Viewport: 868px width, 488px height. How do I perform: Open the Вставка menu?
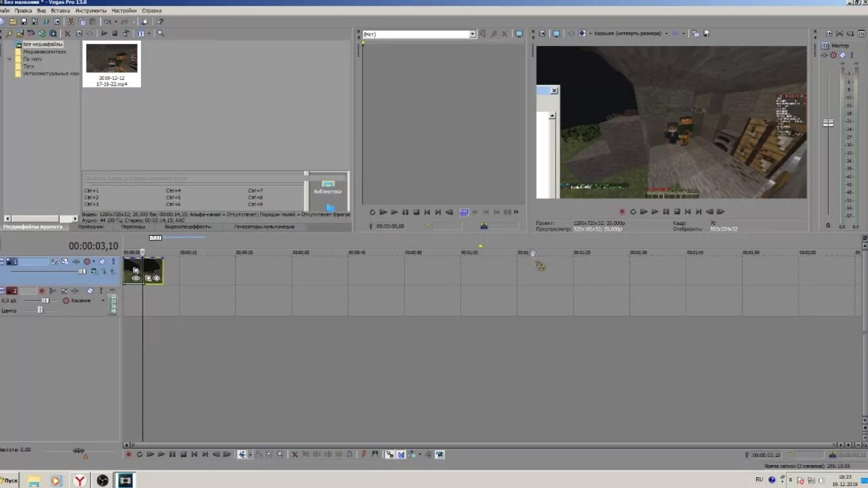60,11
